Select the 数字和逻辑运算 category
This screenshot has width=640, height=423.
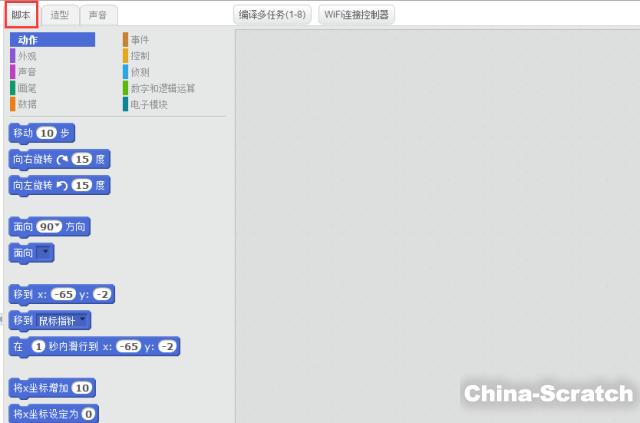pyautogui.click(x=162, y=88)
